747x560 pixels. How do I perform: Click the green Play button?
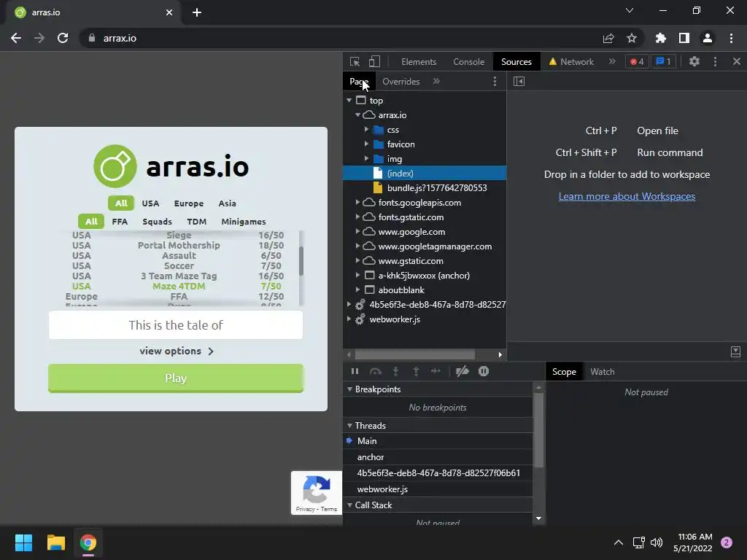[x=176, y=378]
